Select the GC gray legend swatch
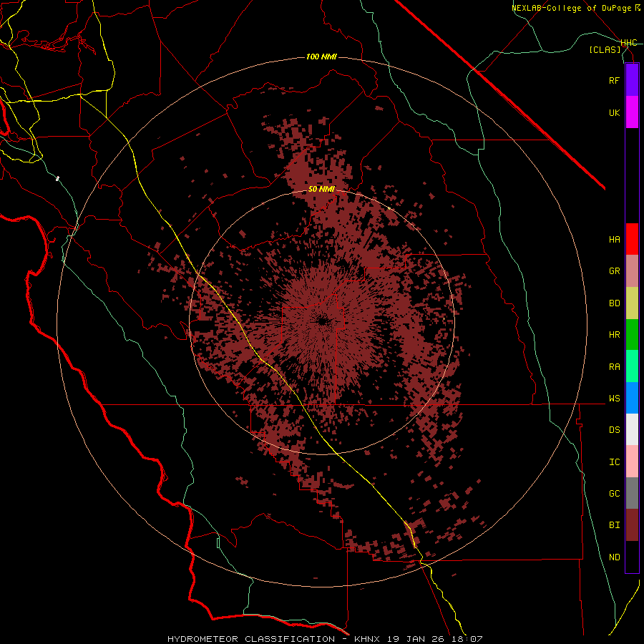644x644 pixels. (x=632, y=493)
